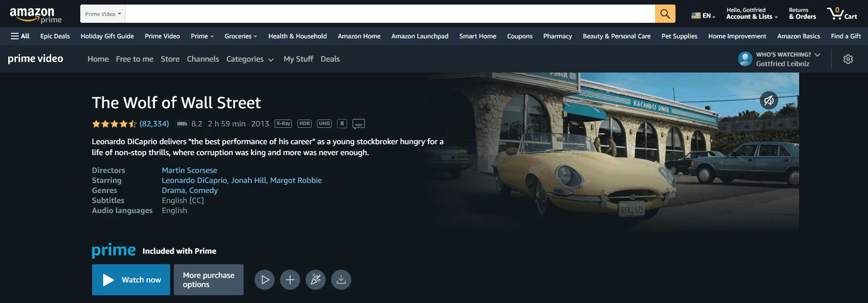
Task: Open director Martin Scorsese link
Action: (x=189, y=170)
